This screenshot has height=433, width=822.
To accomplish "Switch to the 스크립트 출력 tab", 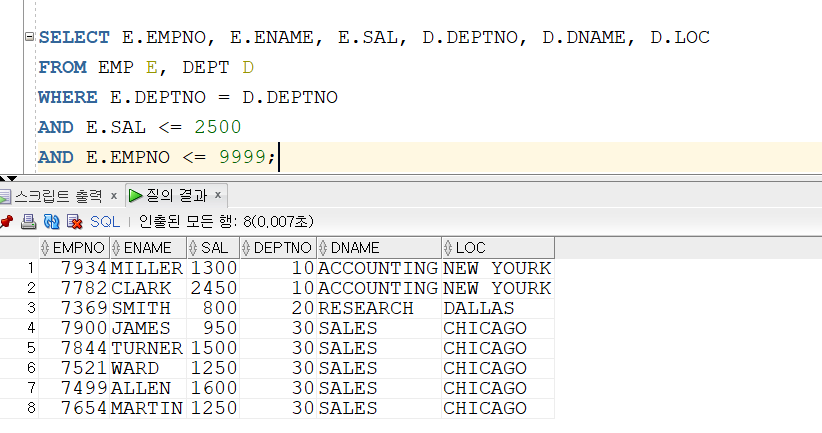I will pyautogui.click(x=59, y=196).
